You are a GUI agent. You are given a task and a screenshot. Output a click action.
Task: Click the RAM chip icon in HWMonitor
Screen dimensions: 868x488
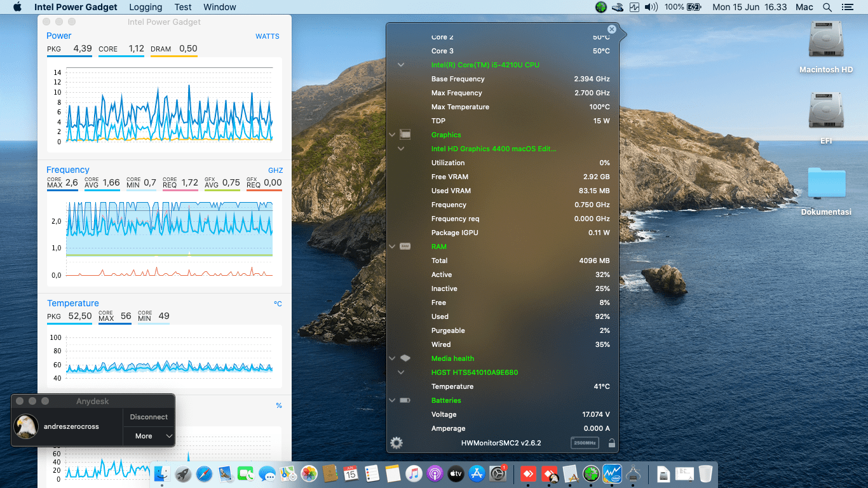(405, 247)
